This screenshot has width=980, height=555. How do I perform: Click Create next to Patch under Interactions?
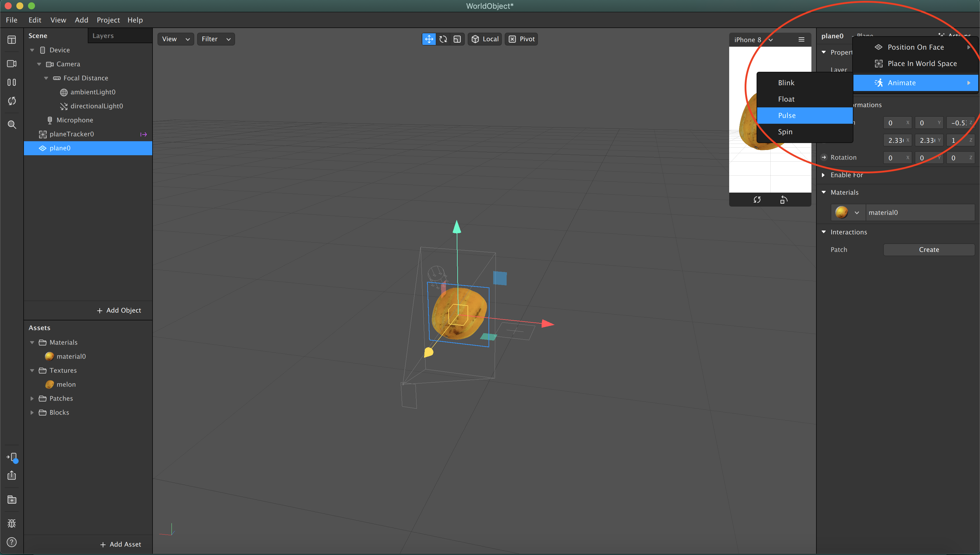pos(929,249)
